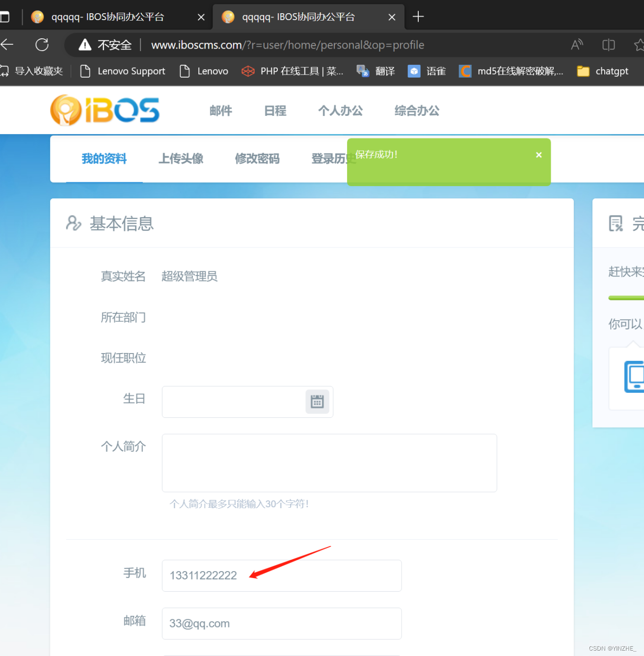Toggle the split screen icon
Viewport: 644px width, 656px height.
[609, 45]
